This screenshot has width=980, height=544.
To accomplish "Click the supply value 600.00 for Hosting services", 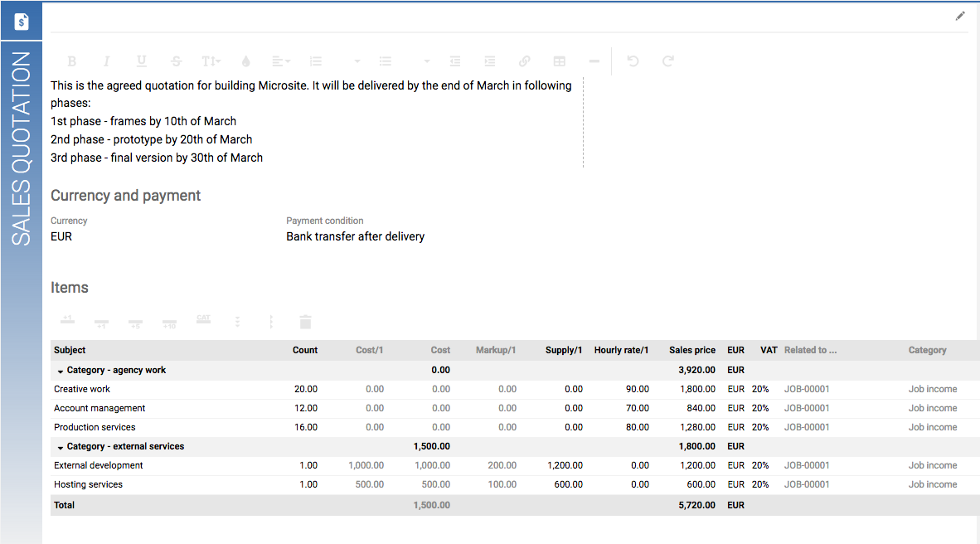I will click(569, 484).
